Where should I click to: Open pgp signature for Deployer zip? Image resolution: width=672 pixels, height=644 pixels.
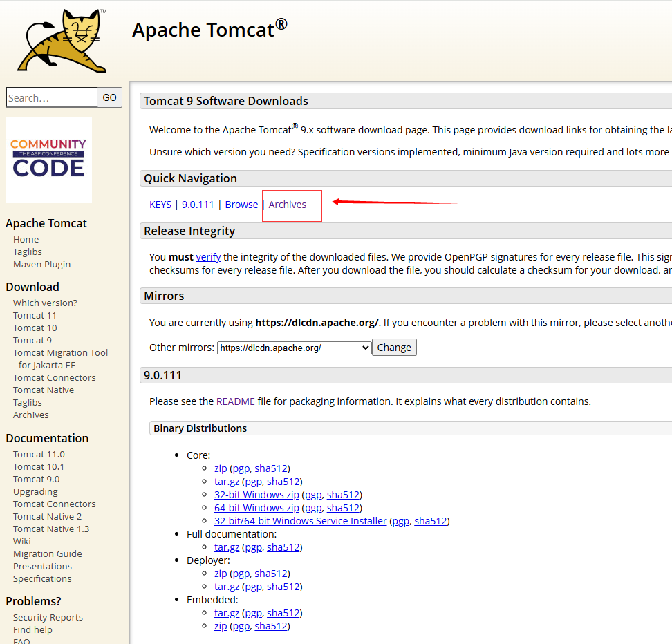pos(241,574)
